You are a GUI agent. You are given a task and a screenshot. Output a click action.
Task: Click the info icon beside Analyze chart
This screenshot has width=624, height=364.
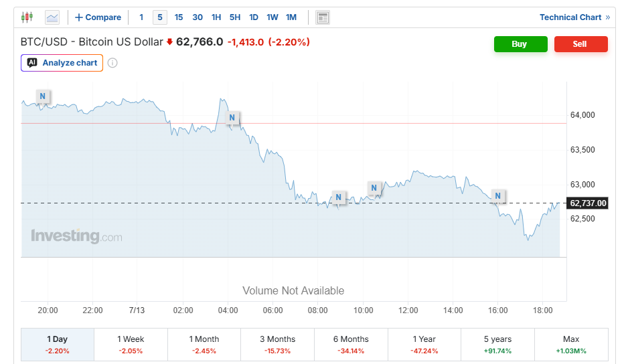(112, 63)
